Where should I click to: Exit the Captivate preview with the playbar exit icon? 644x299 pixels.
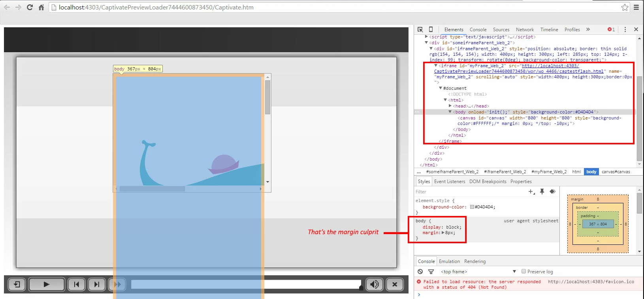coord(17,284)
